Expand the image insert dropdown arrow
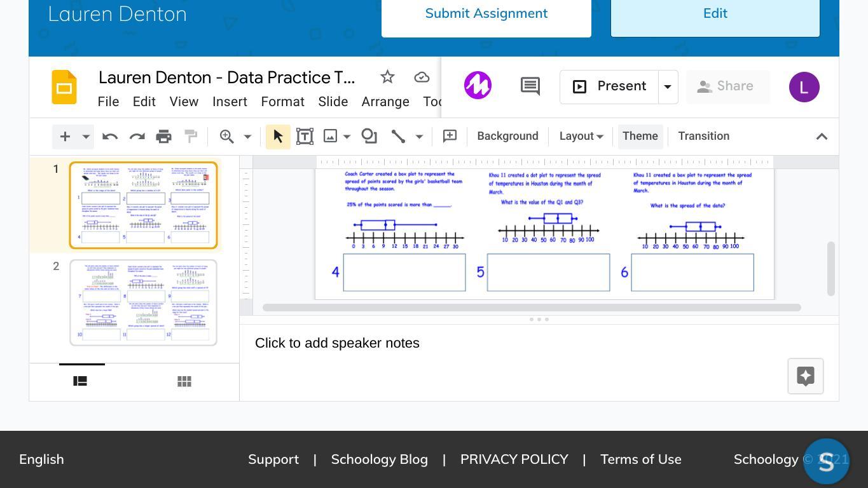 (x=347, y=137)
